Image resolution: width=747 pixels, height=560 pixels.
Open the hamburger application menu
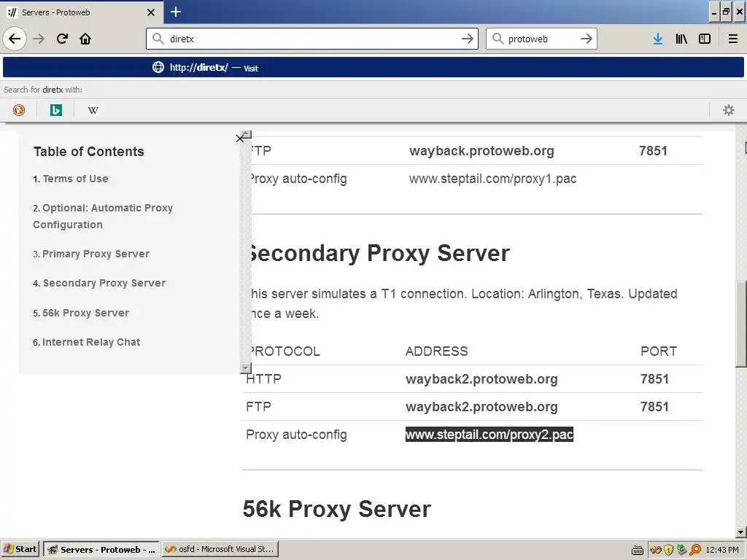(x=733, y=39)
